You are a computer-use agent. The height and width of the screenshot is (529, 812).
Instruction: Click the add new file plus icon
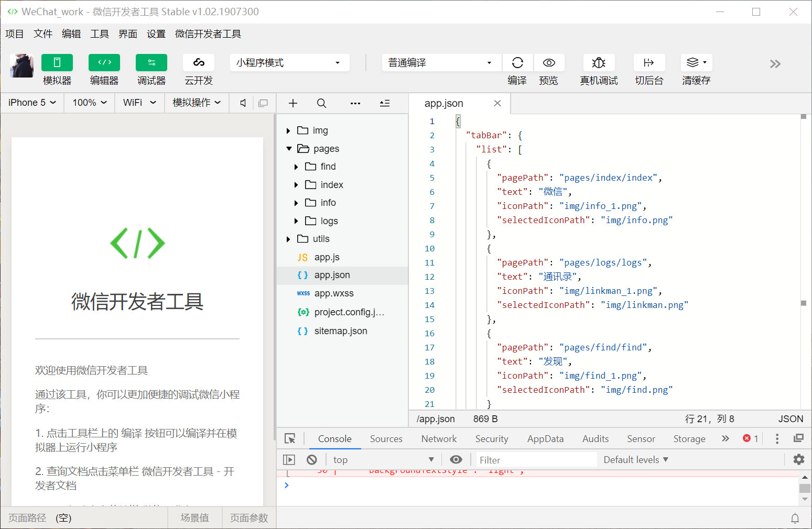click(293, 103)
